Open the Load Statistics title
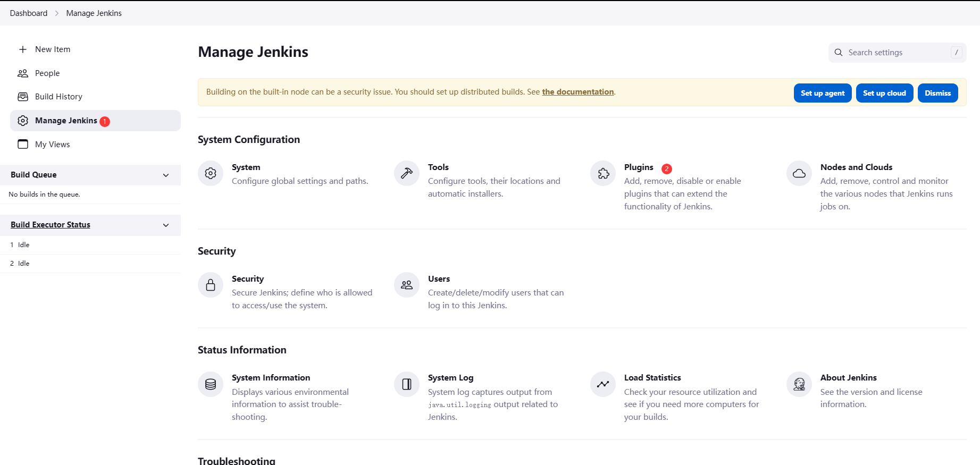The height and width of the screenshot is (465, 980). (x=652, y=378)
